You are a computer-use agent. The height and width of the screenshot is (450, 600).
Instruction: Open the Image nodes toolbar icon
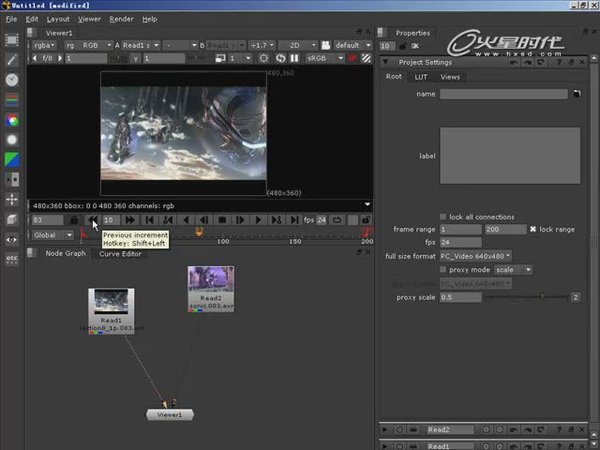12,39
